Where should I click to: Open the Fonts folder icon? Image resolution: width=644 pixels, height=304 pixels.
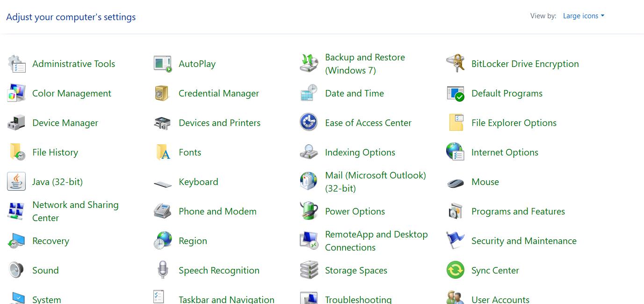coord(162,152)
